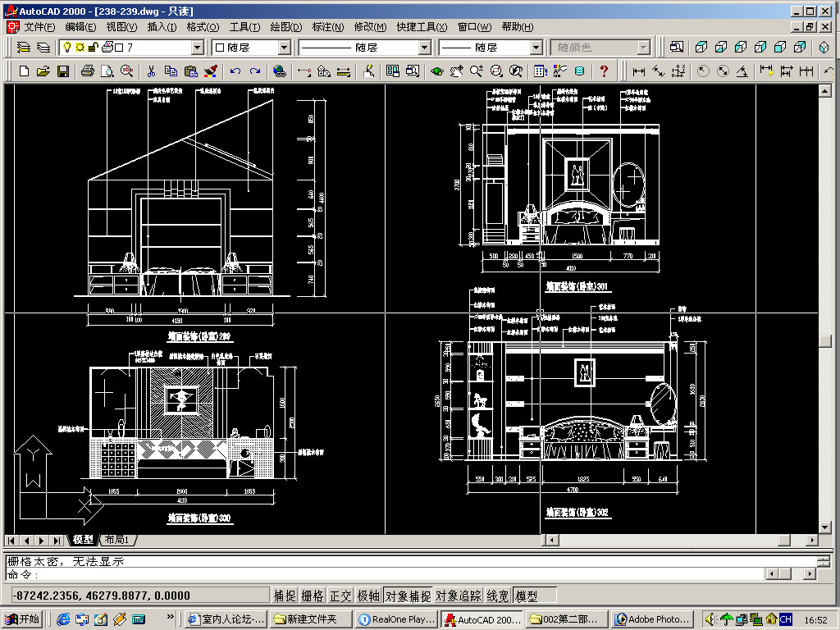
Task: Switch to the 布局1 layout tab
Action: coord(117,540)
